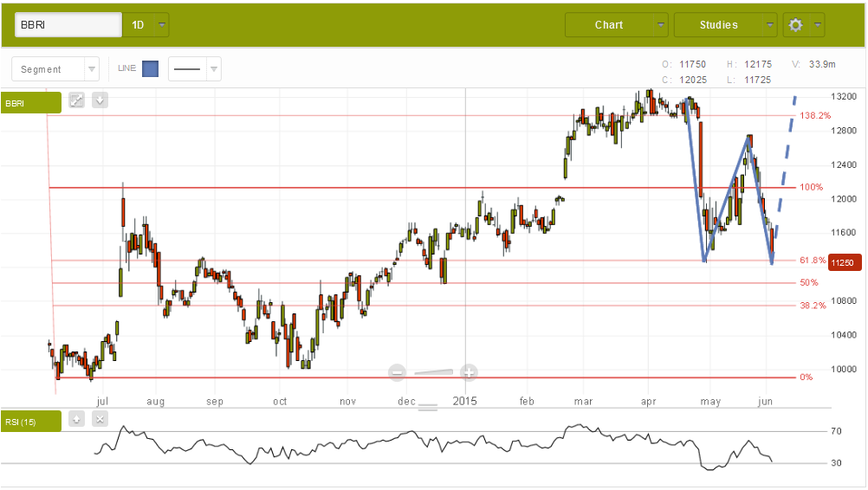Image resolution: width=868 pixels, height=490 pixels.
Task: Expand the line style dropdown
Action: point(194,69)
